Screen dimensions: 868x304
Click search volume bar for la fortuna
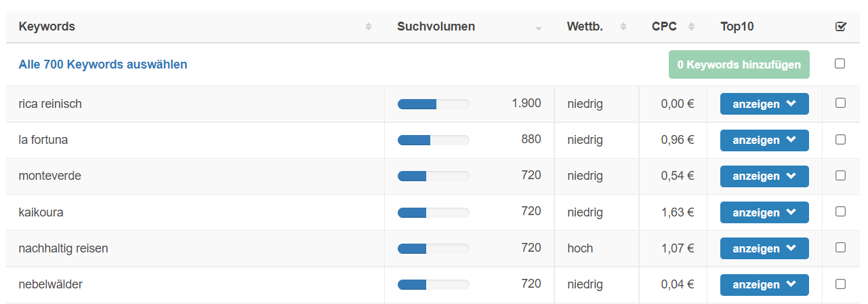[x=433, y=140]
